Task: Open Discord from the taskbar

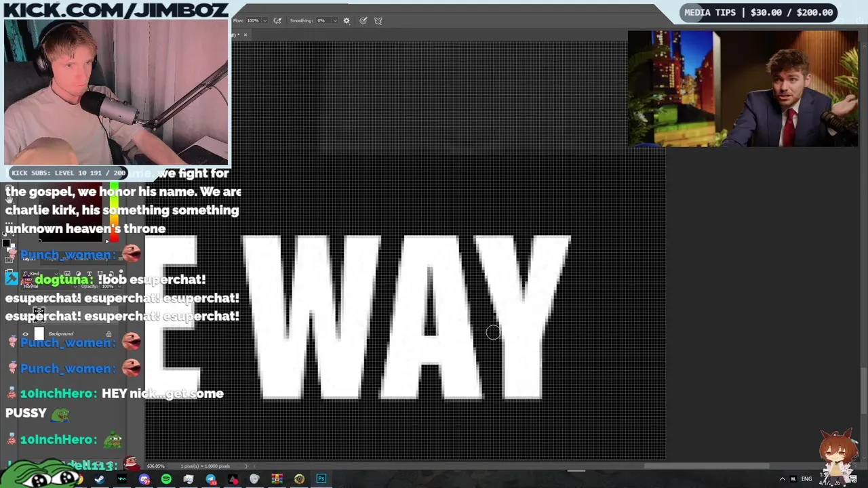Action: click(144, 479)
